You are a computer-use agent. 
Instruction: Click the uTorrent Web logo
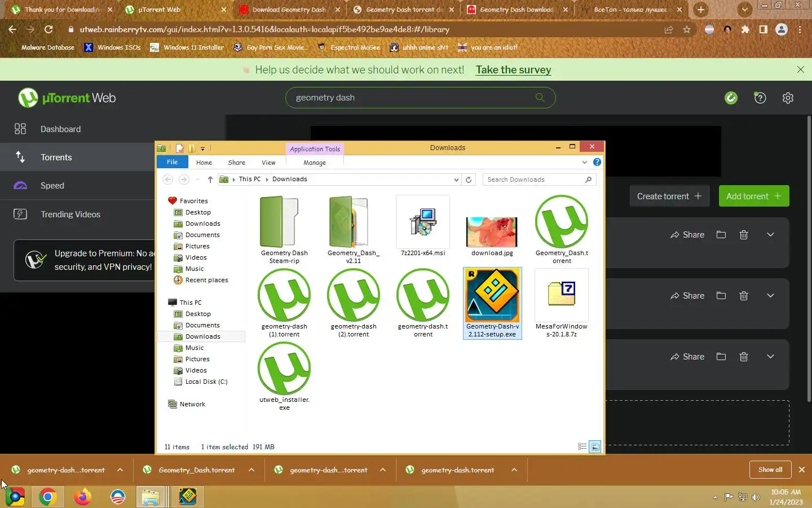pyautogui.click(x=67, y=98)
